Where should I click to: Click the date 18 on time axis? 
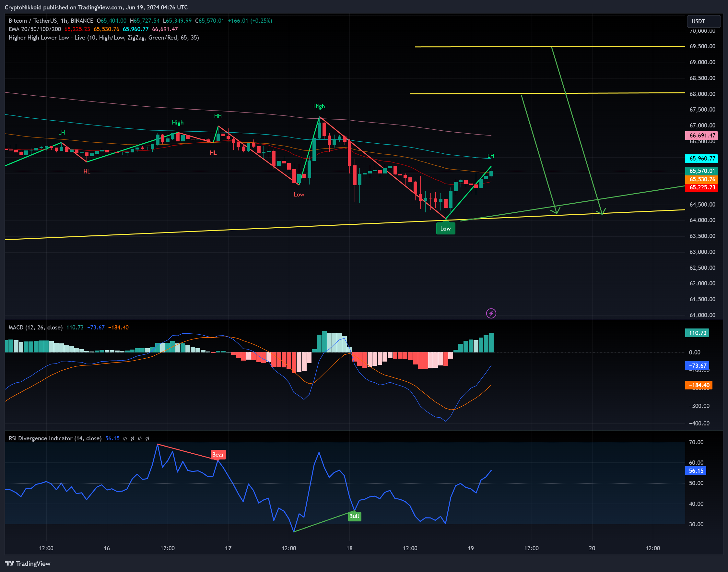[x=349, y=548]
